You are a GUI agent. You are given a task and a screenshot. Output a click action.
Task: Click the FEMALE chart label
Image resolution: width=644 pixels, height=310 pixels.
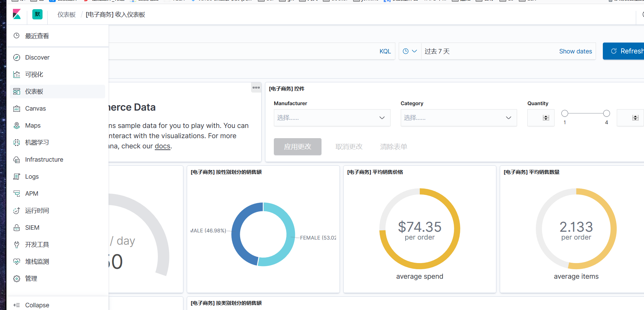coord(318,238)
